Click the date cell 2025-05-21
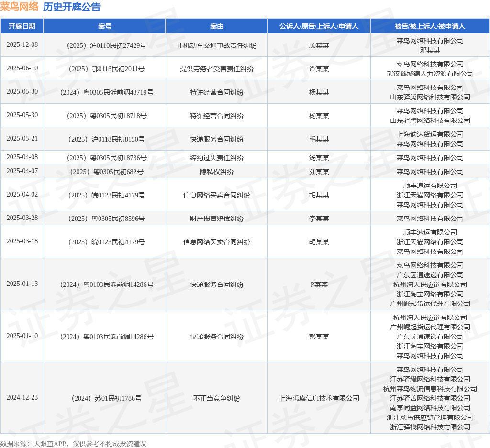490x448 pixels. click(x=22, y=138)
